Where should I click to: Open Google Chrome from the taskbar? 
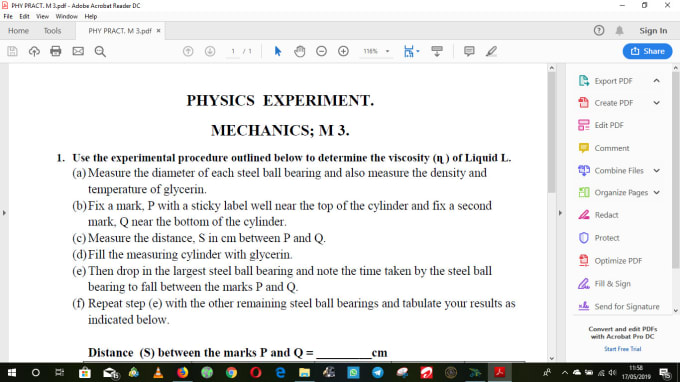pos(231,372)
